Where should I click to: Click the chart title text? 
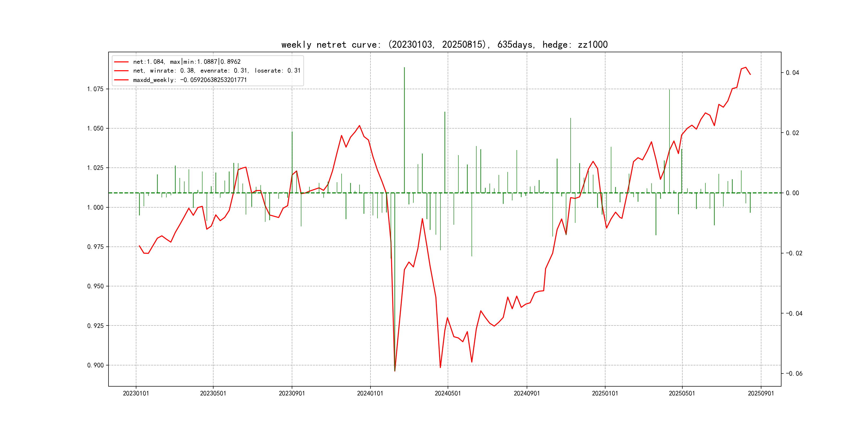(x=444, y=45)
